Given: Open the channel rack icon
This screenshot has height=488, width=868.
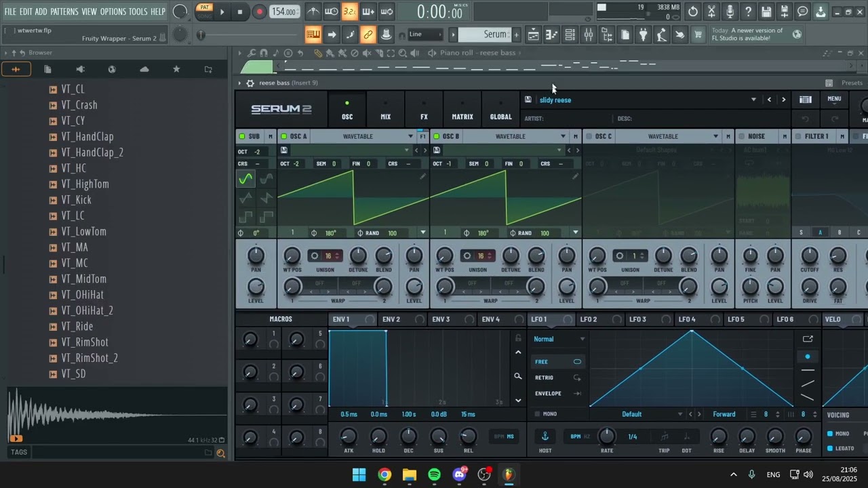Looking at the screenshot, I should (x=570, y=35).
